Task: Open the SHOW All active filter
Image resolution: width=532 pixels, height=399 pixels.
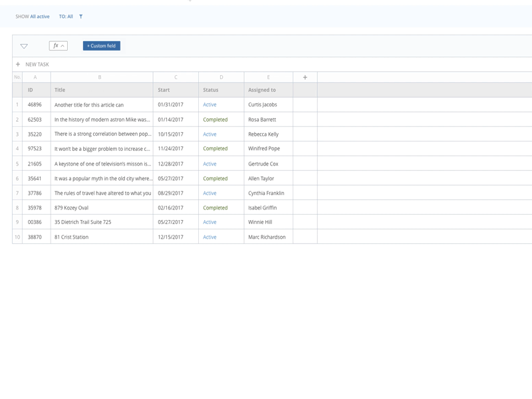Action: click(x=33, y=16)
